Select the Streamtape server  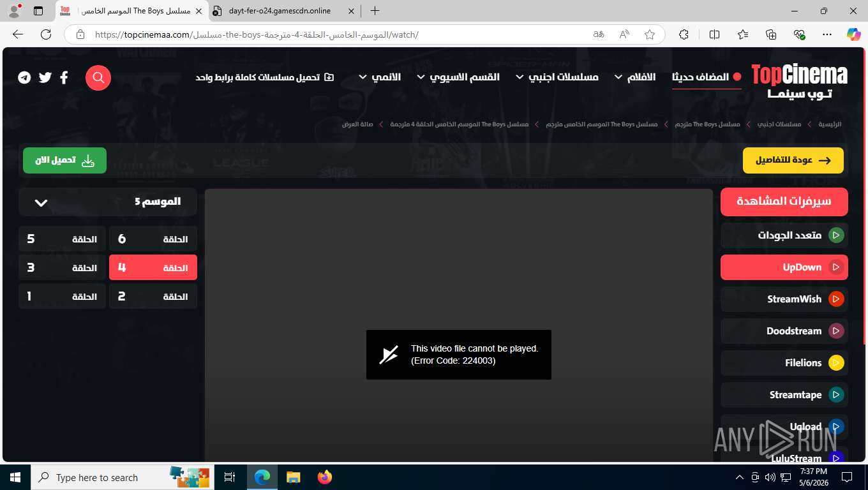(784, 395)
